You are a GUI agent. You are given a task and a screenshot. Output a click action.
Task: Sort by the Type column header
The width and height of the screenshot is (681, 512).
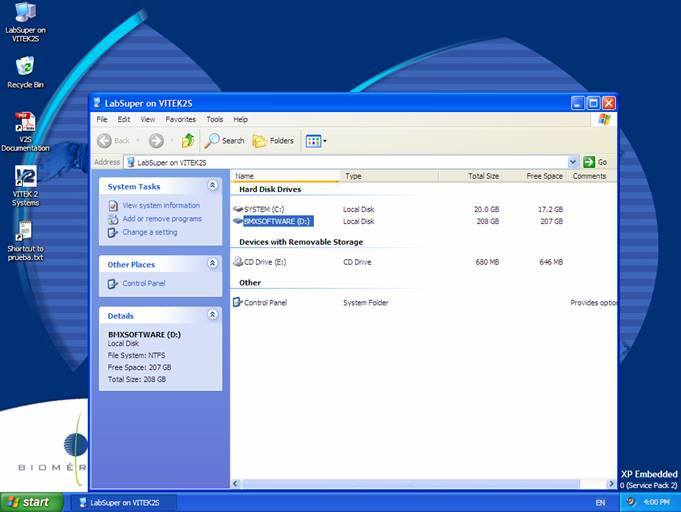pyautogui.click(x=389, y=176)
